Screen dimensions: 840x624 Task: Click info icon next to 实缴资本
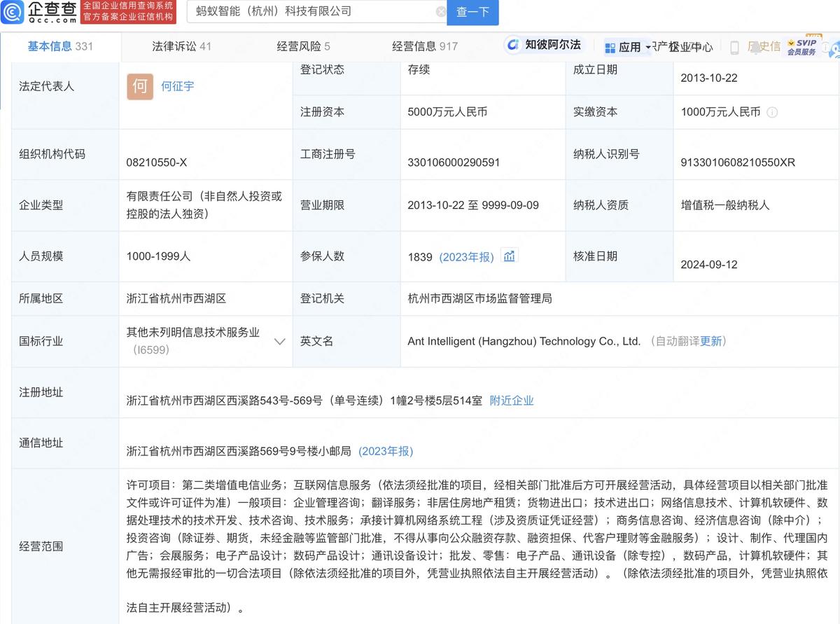coord(772,112)
